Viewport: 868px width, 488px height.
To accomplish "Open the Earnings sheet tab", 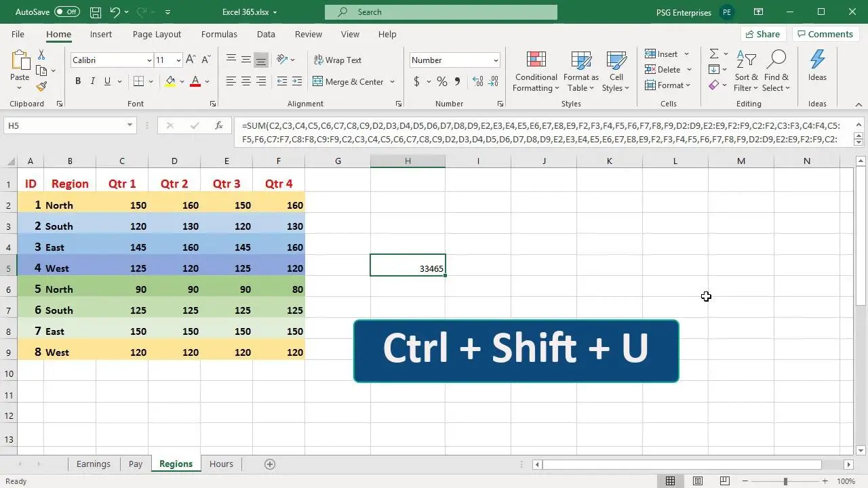I will click(93, 464).
